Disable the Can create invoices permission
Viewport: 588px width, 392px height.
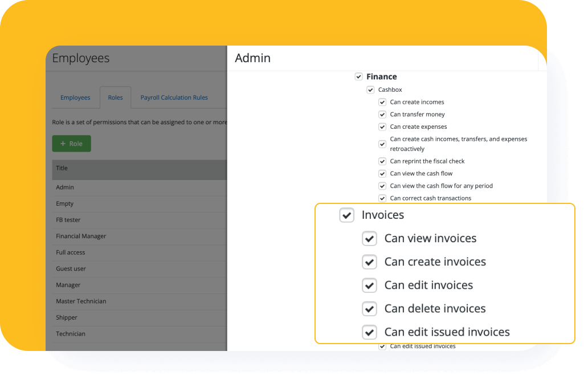369,262
